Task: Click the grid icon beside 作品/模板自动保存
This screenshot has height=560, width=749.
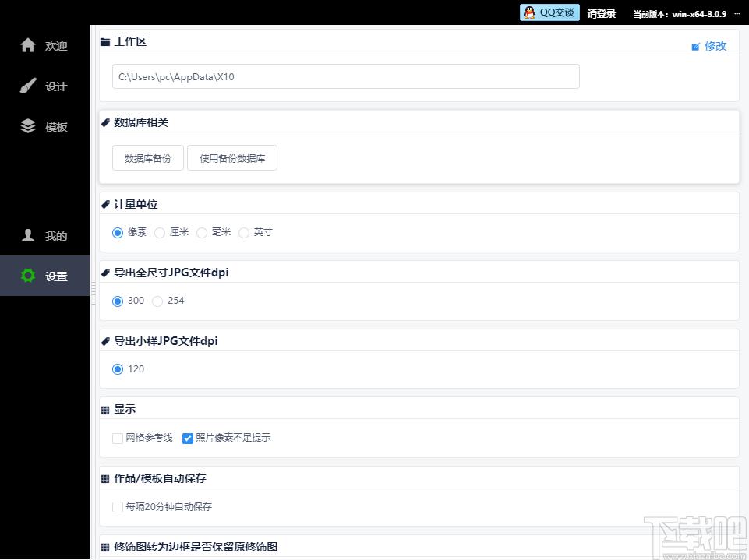Action: (x=105, y=479)
